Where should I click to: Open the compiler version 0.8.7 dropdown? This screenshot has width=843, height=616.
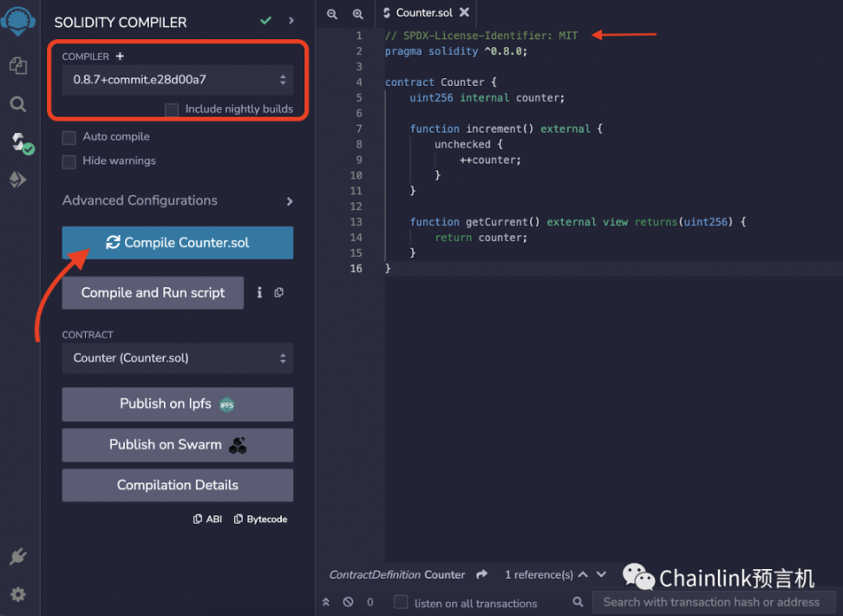point(177,80)
